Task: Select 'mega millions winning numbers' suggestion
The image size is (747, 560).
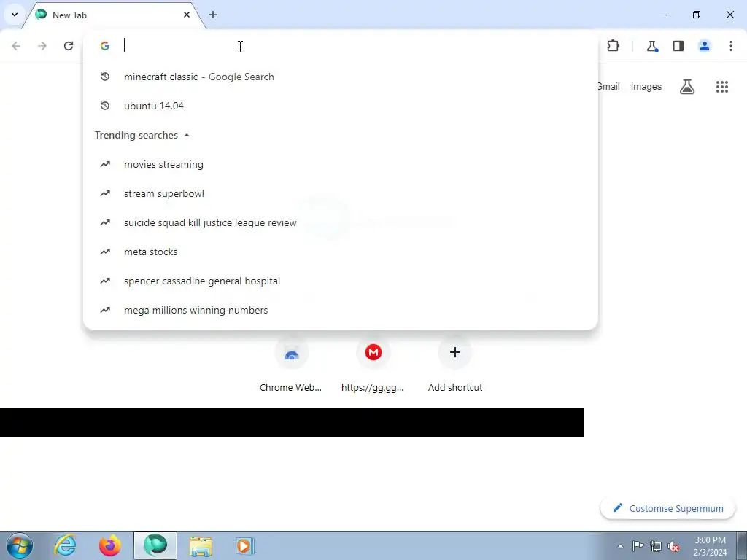Action: click(341, 310)
